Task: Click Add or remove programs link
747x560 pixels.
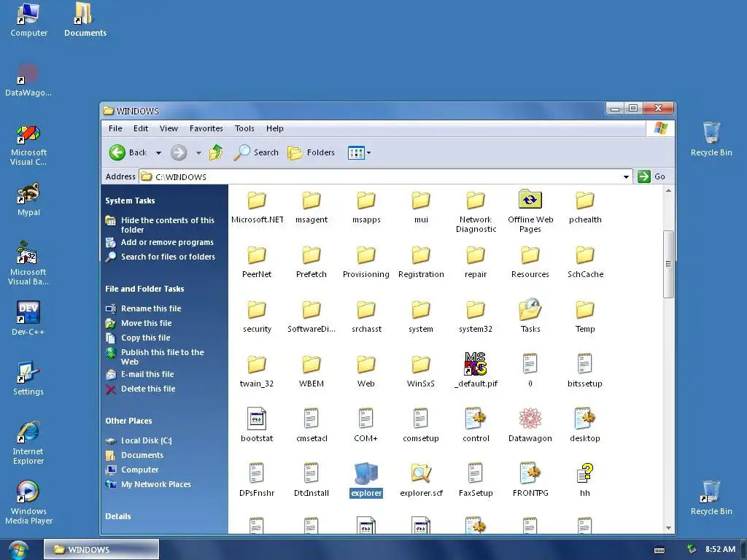Action: [x=160, y=242]
